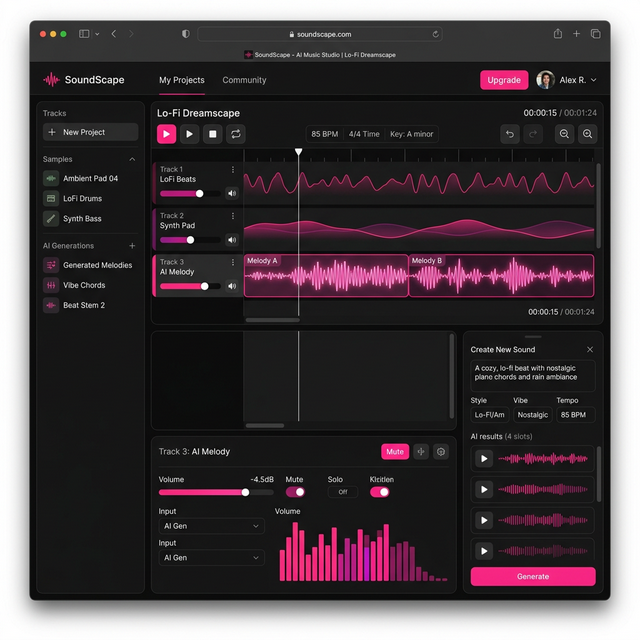Switch to Community tab
Image resolution: width=640 pixels, height=640 pixels.
[x=244, y=80]
